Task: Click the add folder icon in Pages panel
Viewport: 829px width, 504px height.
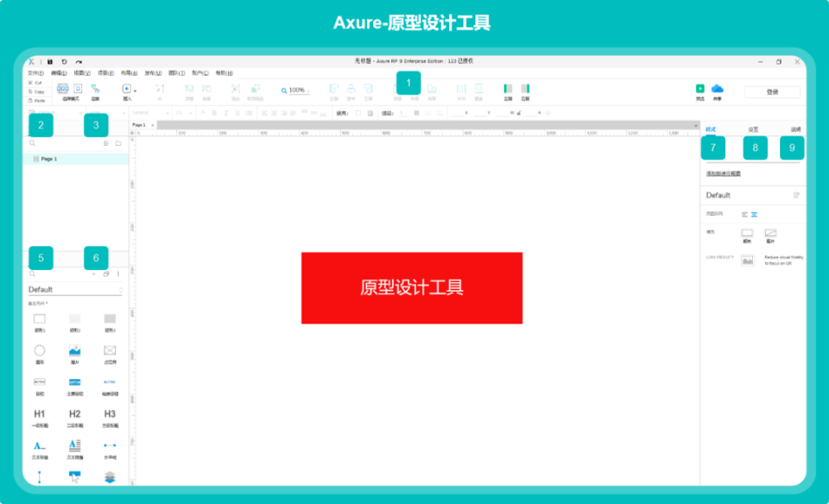Action: pos(118,143)
